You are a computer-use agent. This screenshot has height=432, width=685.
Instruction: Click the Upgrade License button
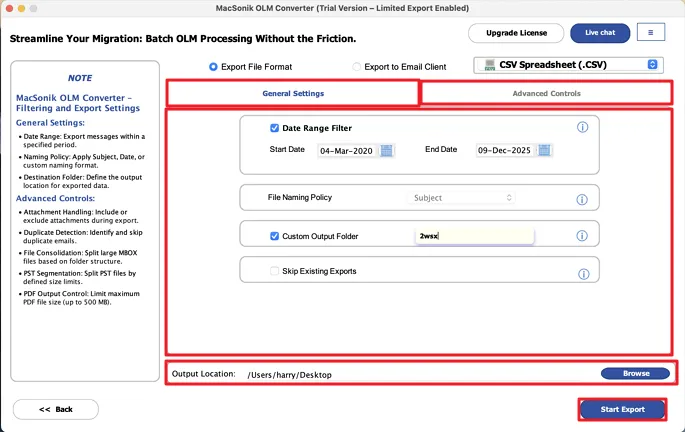pos(516,33)
